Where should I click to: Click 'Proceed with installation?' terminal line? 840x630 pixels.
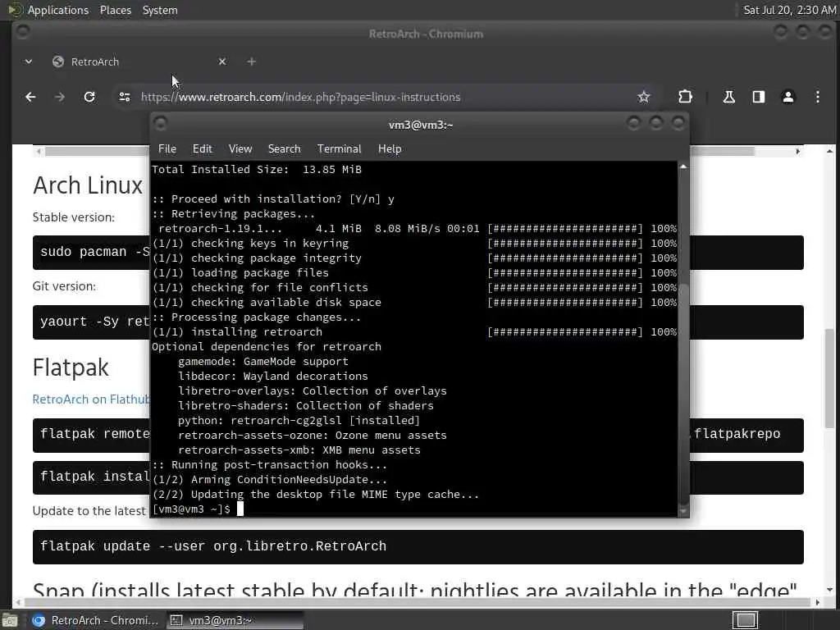[x=273, y=199]
